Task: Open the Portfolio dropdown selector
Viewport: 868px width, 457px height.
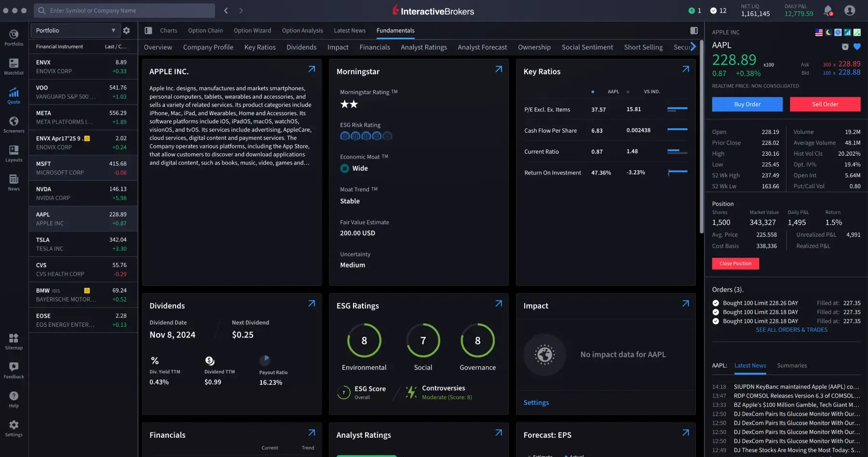Action: tap(75, 30)
